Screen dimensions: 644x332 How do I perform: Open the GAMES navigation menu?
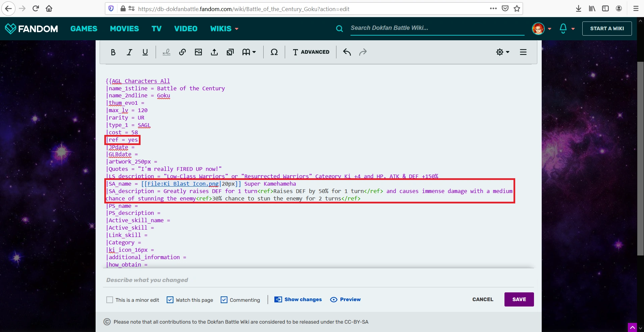pos(84,29)
